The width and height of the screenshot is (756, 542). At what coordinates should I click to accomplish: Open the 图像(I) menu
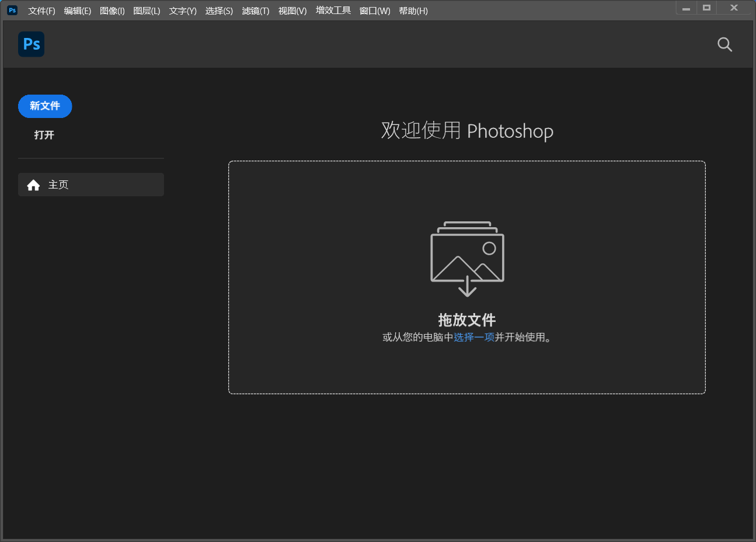tap(112, 11)
